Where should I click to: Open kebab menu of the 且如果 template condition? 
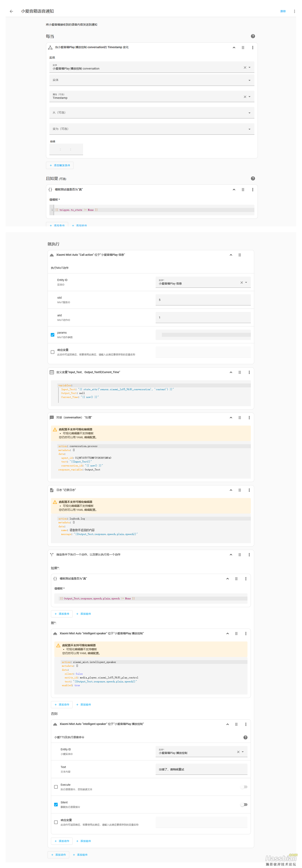[x=253, y=189]
